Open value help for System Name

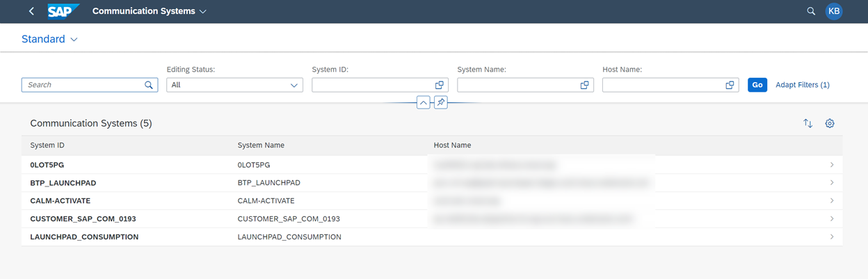point(585,85)
